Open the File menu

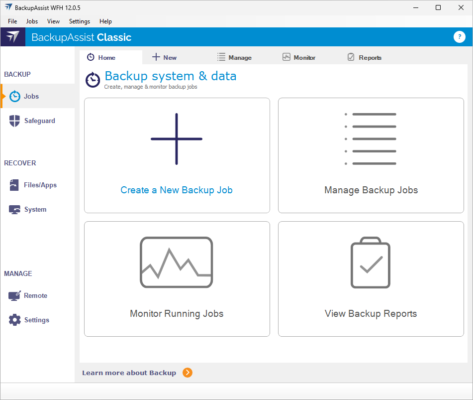12,21
